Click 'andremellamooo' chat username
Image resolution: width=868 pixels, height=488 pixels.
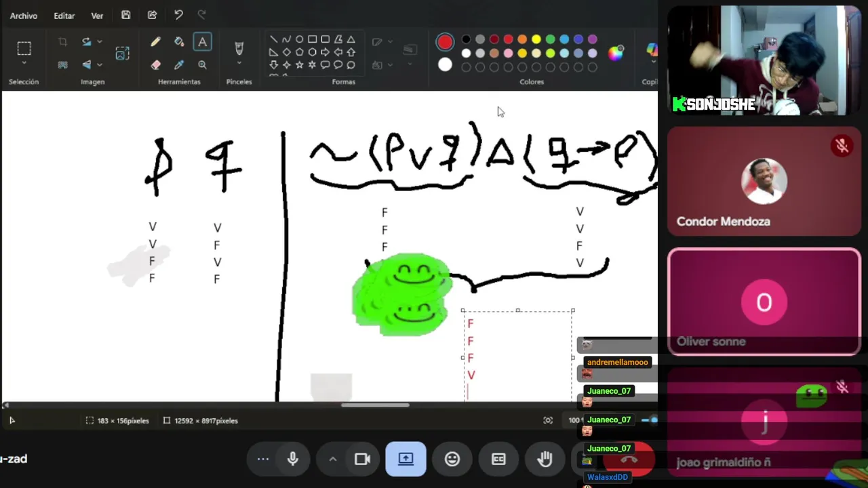point(617,362)
